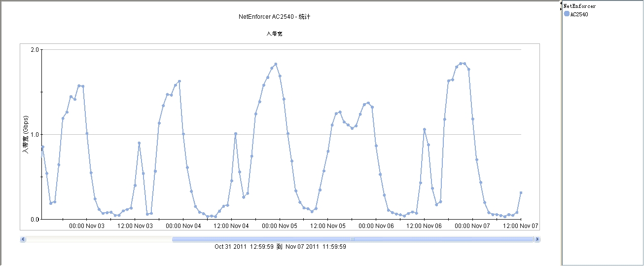Click the NetEnforcer legend header
Image resolution: width=644 pixels, height=266 pixels.
click(x=579, y=6)
